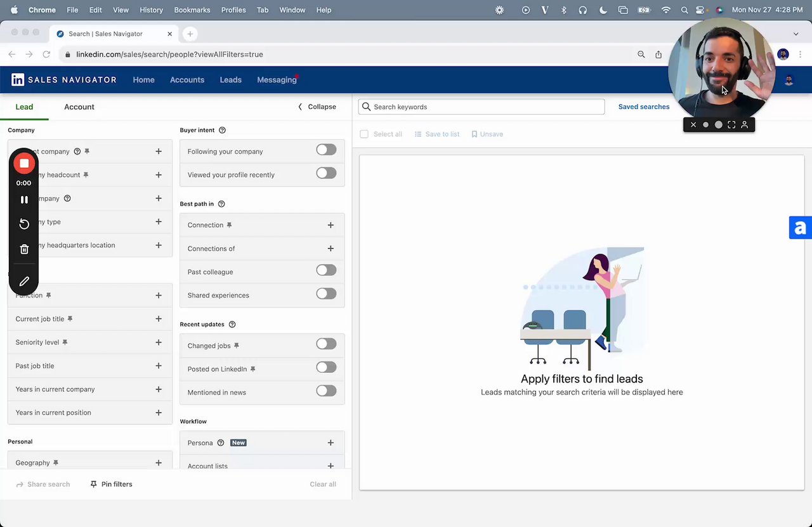This screenshot has height=527, width=812.
Task: Pause the recording in the Loom control bar
Action: click(24, 200)
